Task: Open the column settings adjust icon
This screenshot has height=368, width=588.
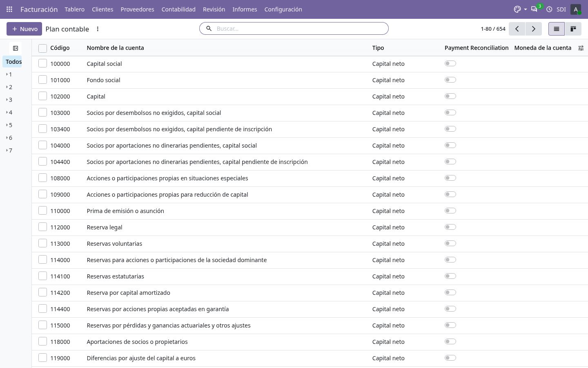Action: pyautogui.click(x=581, y=48)
